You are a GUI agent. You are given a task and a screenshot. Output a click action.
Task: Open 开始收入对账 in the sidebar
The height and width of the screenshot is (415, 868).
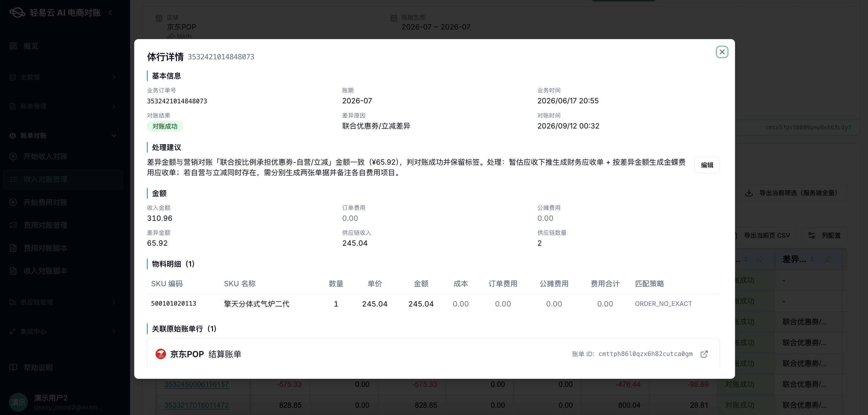(63, 156)
